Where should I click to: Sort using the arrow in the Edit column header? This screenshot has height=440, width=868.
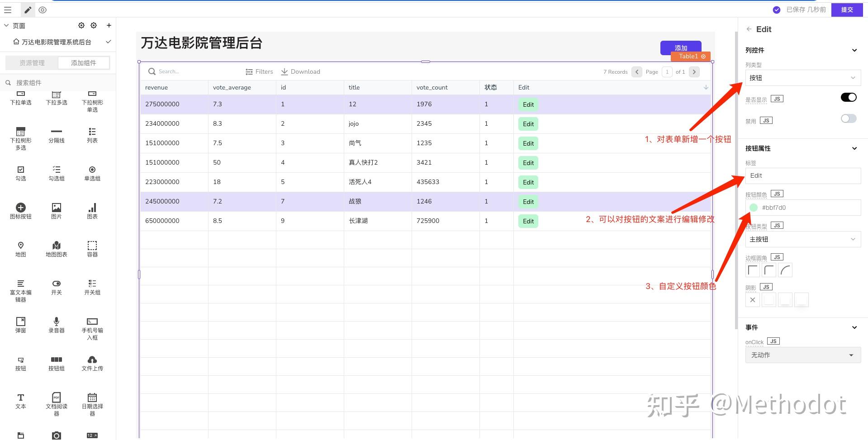[706, 87]
